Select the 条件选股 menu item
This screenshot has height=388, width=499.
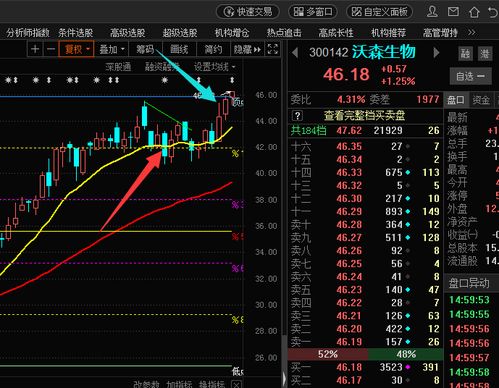[x=76, y=33]
